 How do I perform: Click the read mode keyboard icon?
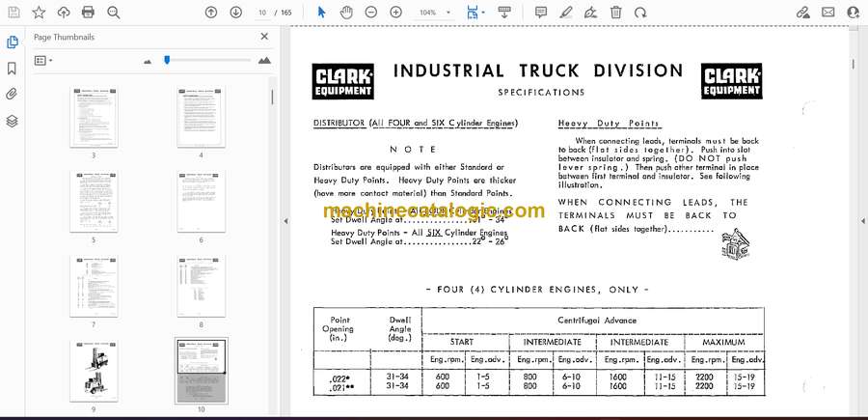click(x=503, y=12)
